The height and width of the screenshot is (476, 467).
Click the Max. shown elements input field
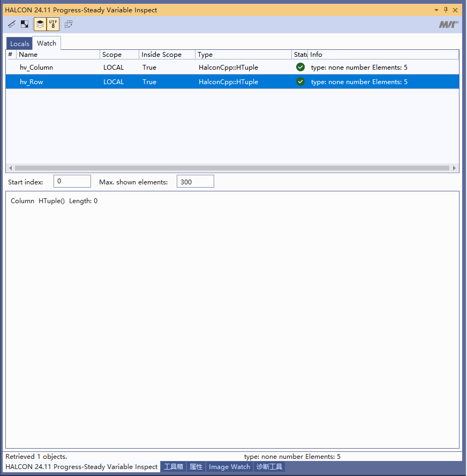point(195,181)
